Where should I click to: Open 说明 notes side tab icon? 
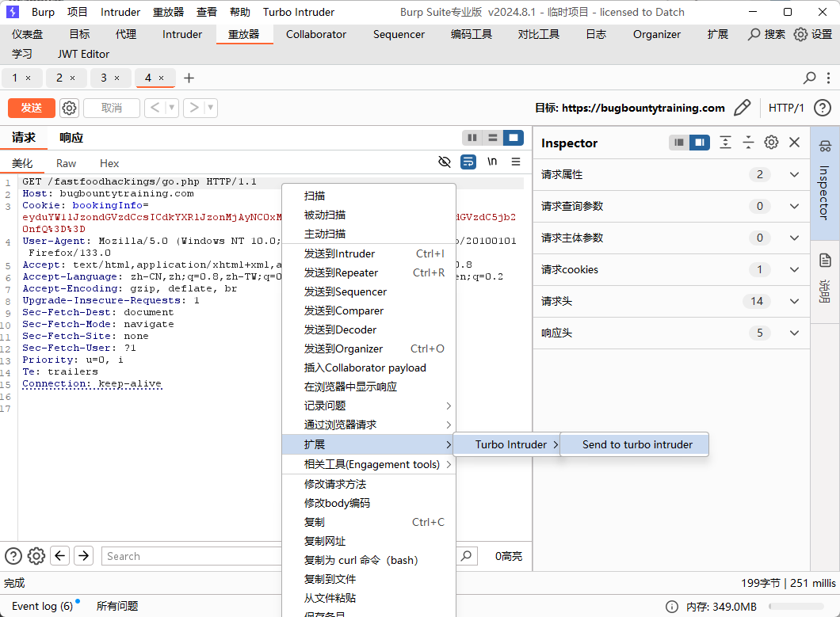click(825, 261)
